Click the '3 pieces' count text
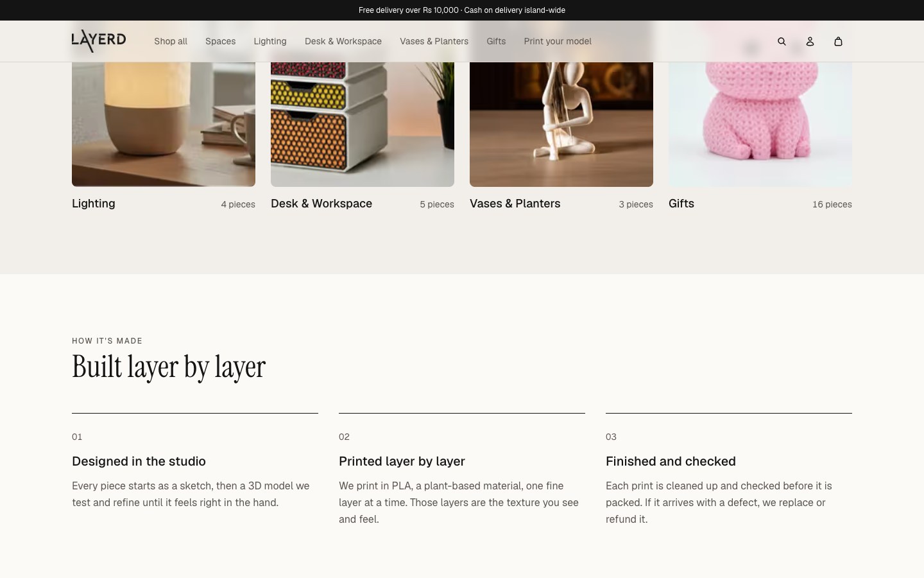This screenshot has height=578, width=924. (636, 204)
